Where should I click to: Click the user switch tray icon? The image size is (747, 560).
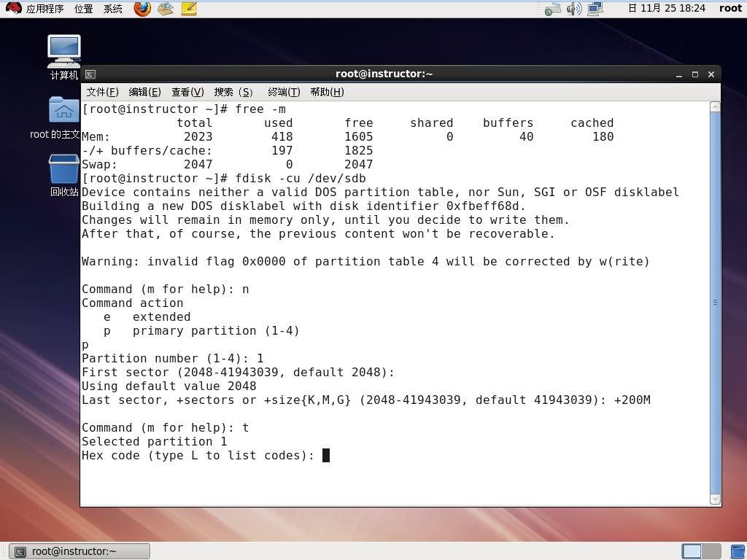tap(553, 9)
